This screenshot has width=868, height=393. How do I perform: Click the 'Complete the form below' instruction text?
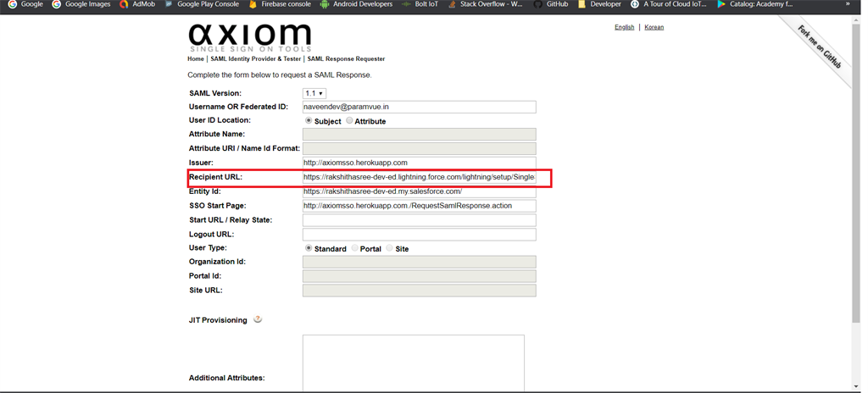tap(280, 75)
